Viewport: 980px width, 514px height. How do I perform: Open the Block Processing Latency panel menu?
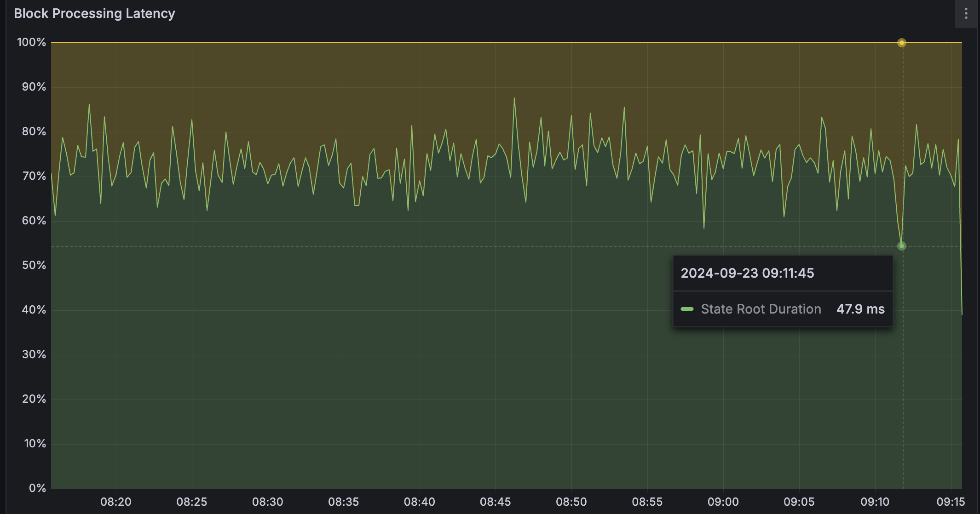966,13
